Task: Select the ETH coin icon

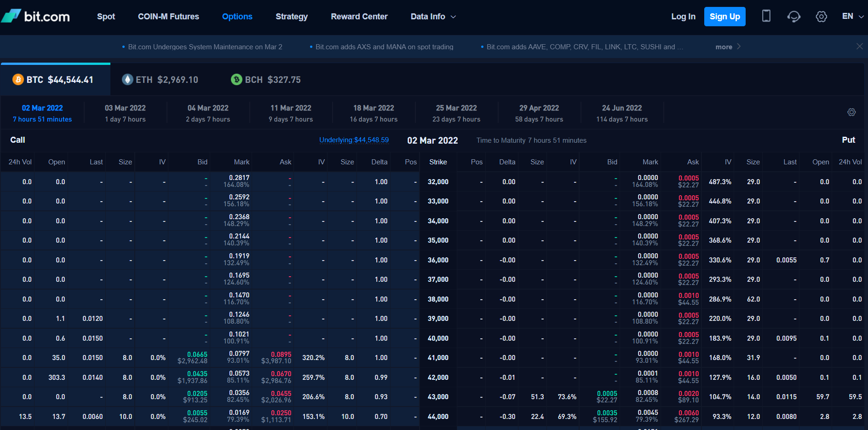Action: coord(127,80)
